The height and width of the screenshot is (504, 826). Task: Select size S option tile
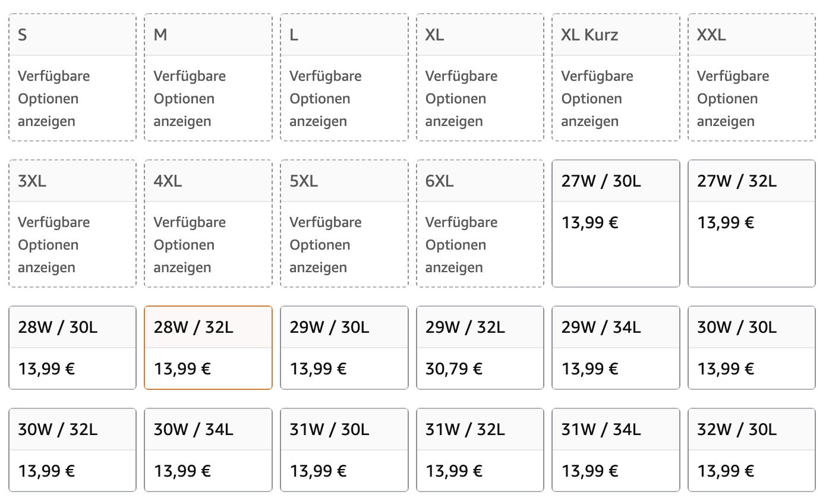click(72, 77)
